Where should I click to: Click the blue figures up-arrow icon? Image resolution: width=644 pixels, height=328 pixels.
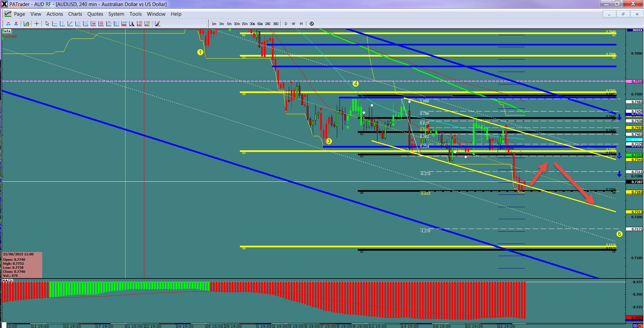pyautogui.click(x=16, y=24)
